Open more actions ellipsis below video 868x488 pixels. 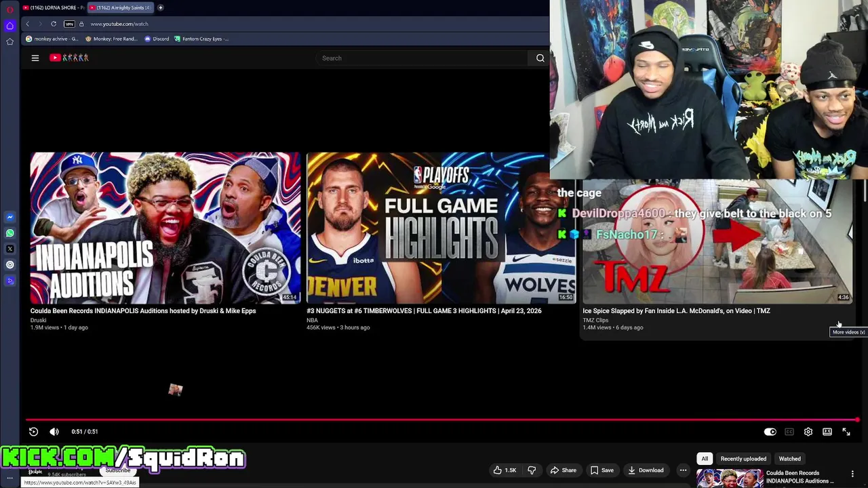[x=684, y=470]
